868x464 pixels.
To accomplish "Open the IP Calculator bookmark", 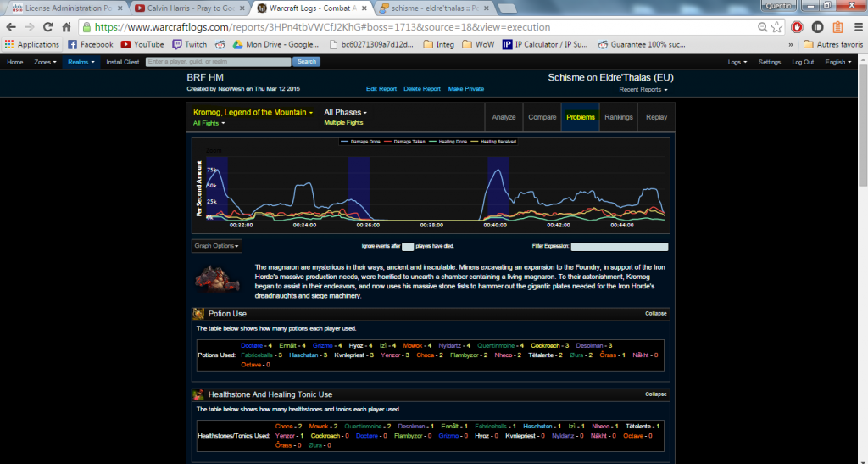I will 545,44.
